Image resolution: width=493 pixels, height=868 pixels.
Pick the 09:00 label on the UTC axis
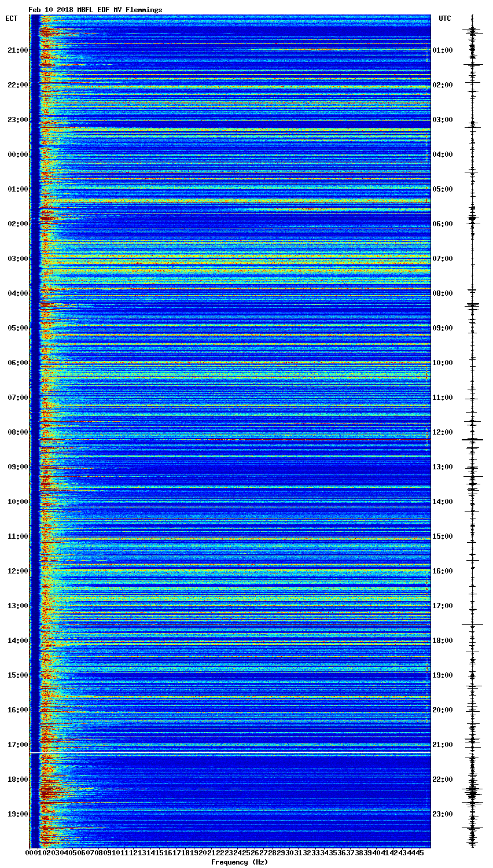coord(442,328)
